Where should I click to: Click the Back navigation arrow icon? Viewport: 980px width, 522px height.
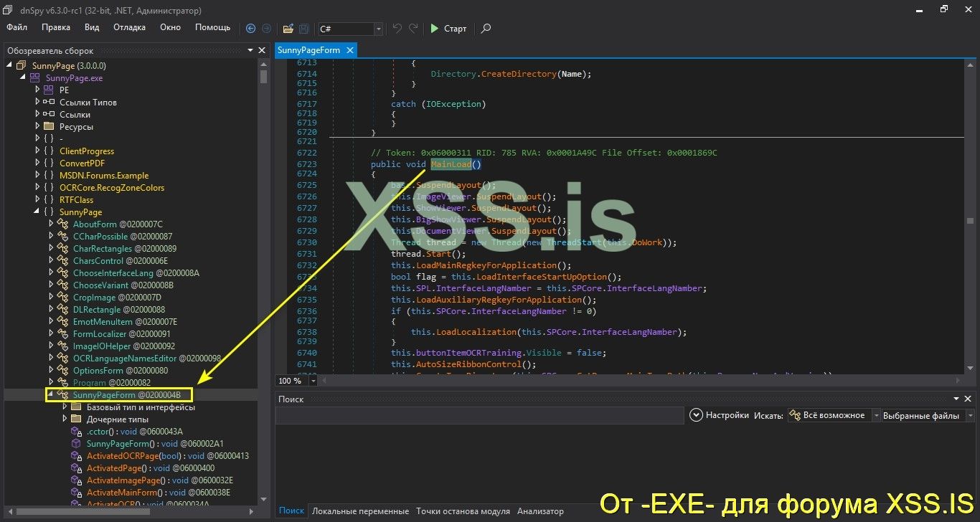coord(250,29)
